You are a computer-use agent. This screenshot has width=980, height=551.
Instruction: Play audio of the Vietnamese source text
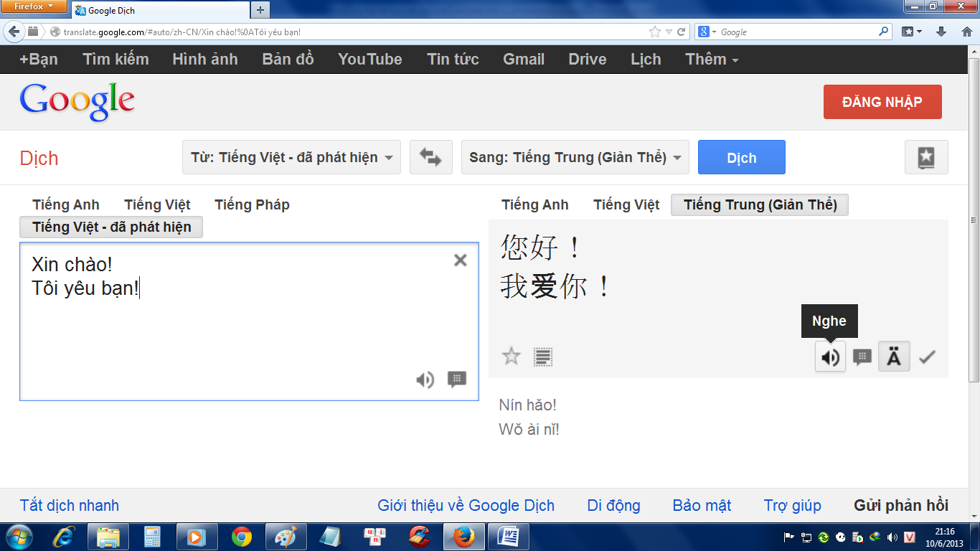[x=425, y=380]
